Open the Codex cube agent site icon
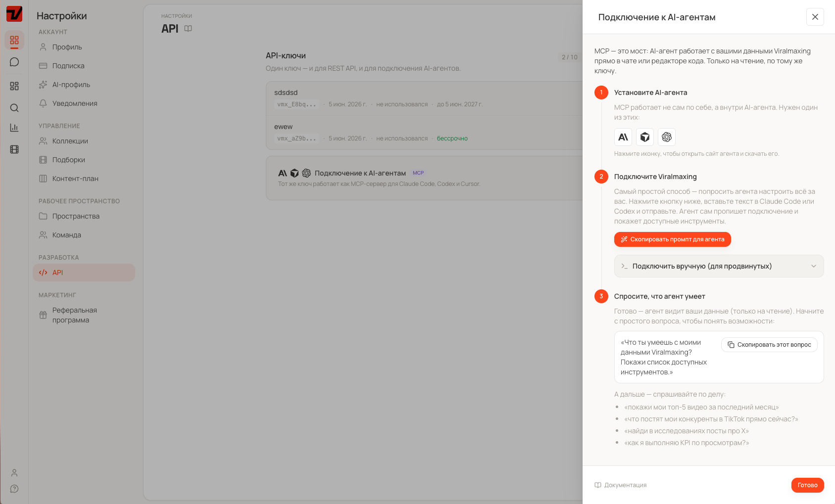835x504 pixels. tap(645, 137)
